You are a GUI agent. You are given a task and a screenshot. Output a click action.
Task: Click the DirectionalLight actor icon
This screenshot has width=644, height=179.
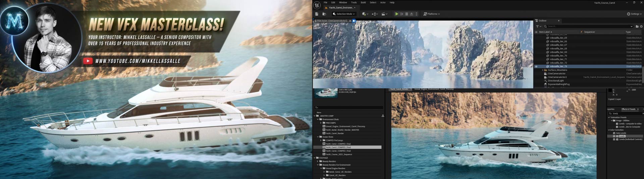pos(545,81)
